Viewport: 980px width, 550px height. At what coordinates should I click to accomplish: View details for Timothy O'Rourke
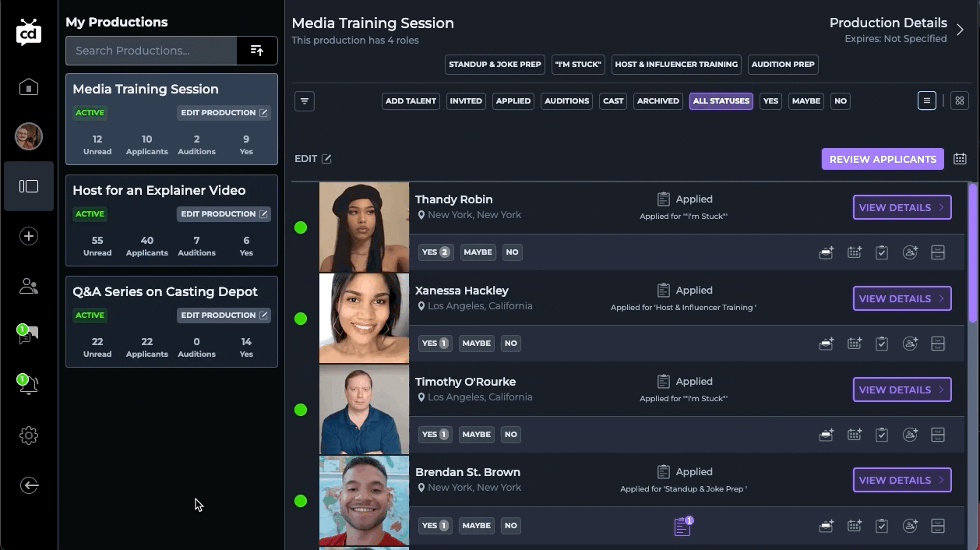tap(902, 390)
